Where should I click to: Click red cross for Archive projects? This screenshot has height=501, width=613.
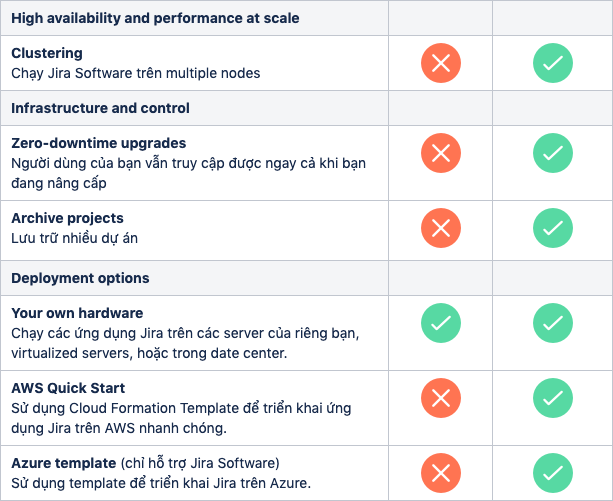(x=441, y=228)
